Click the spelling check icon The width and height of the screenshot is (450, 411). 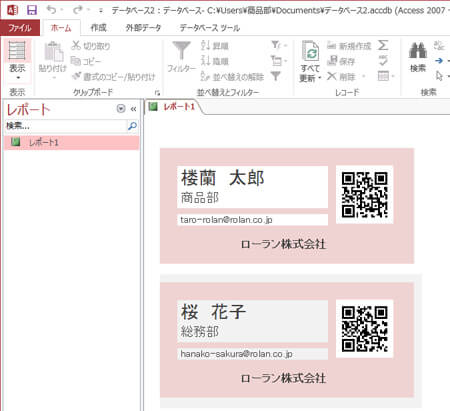pyautogui.click(x=383, y=60)
